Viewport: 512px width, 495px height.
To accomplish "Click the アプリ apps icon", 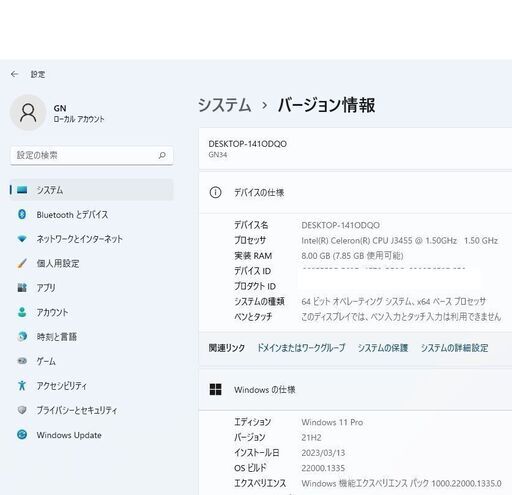I will point(22,288).
